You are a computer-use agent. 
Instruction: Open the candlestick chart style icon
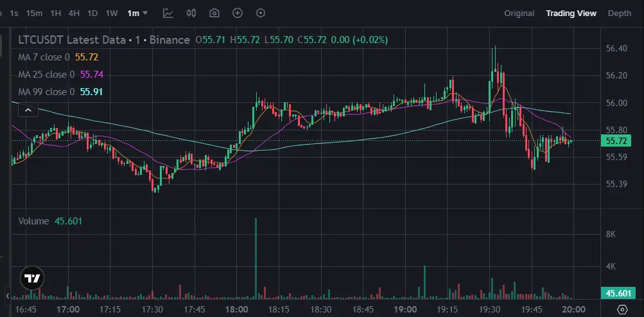coord(191,13)
